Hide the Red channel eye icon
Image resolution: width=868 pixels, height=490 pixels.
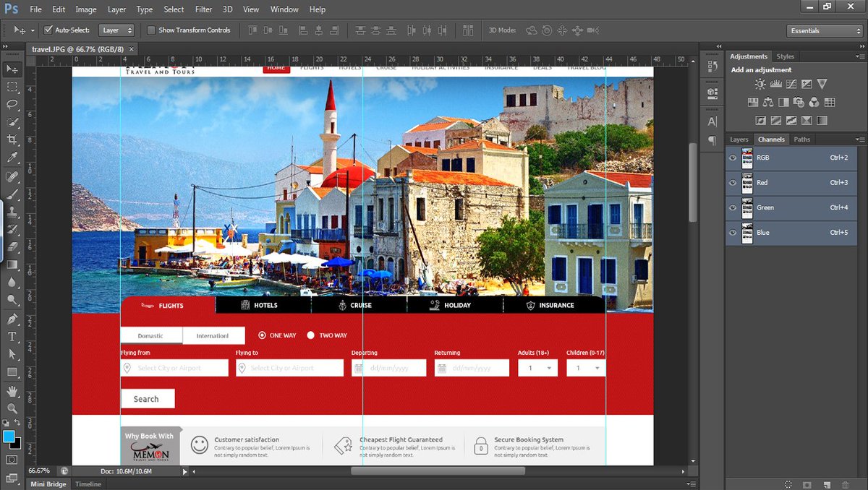tap(733, 183)
